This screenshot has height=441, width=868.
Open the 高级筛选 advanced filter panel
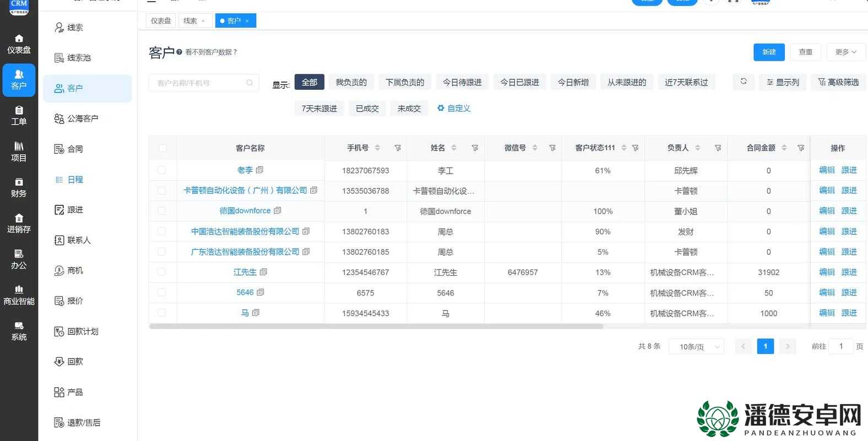[x=838, y=82]
